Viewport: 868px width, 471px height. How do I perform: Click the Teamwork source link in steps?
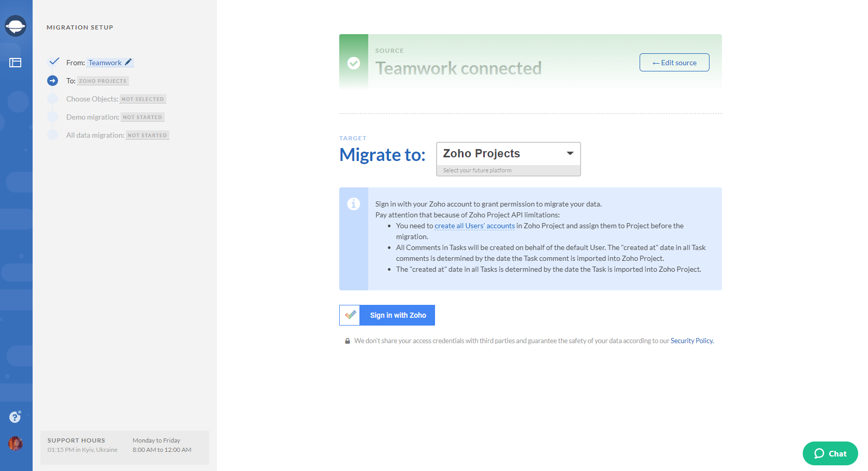tap(105, 63)
